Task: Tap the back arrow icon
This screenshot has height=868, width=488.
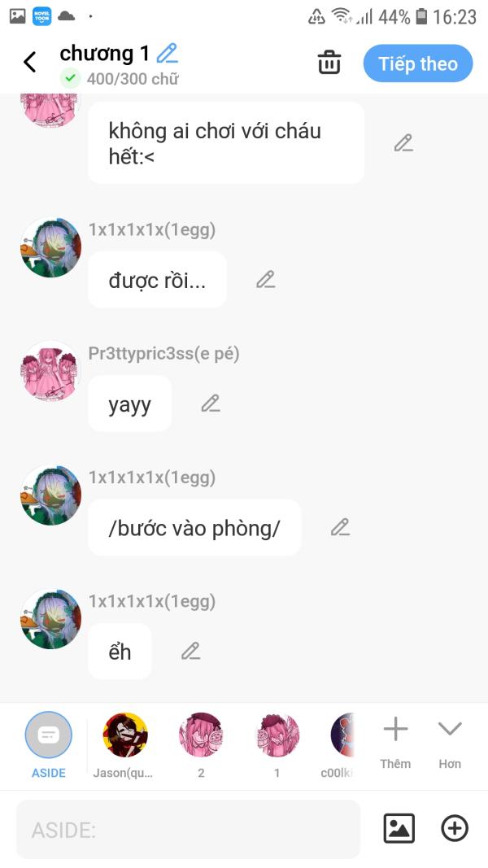Action: (30, 62)
